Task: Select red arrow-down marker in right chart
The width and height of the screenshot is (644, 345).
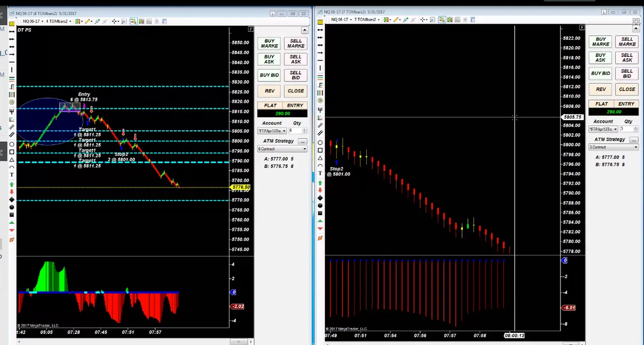Action: (320, 190)
